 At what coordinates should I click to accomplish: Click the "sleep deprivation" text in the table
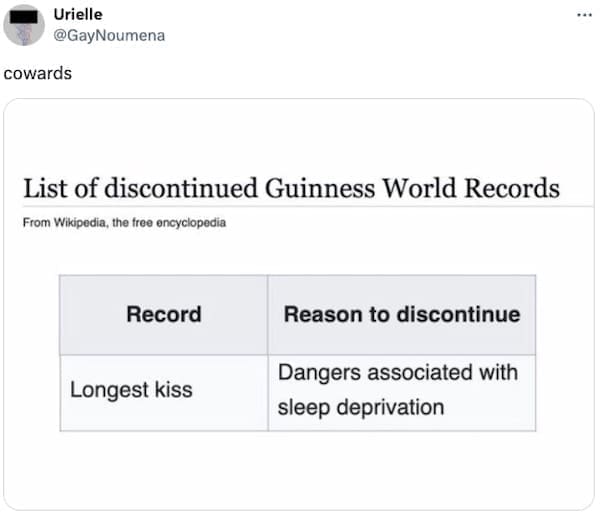[361, 407]
